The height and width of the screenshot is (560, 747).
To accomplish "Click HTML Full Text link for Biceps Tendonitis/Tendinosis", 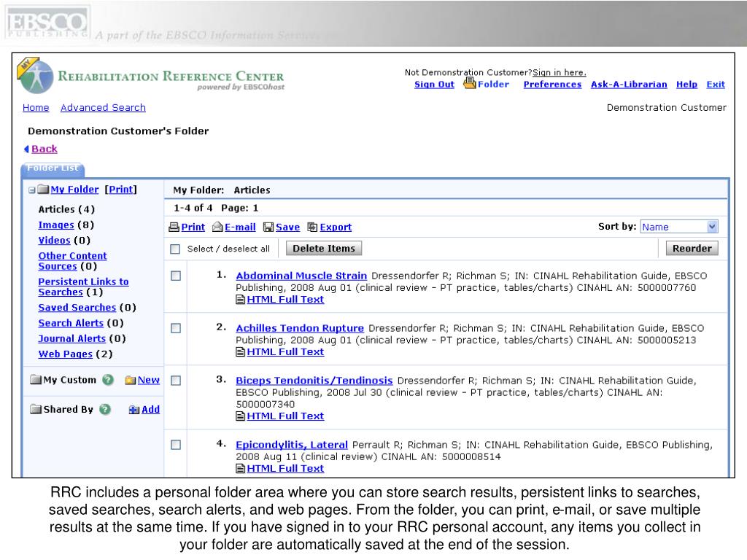I will (285, 416).
